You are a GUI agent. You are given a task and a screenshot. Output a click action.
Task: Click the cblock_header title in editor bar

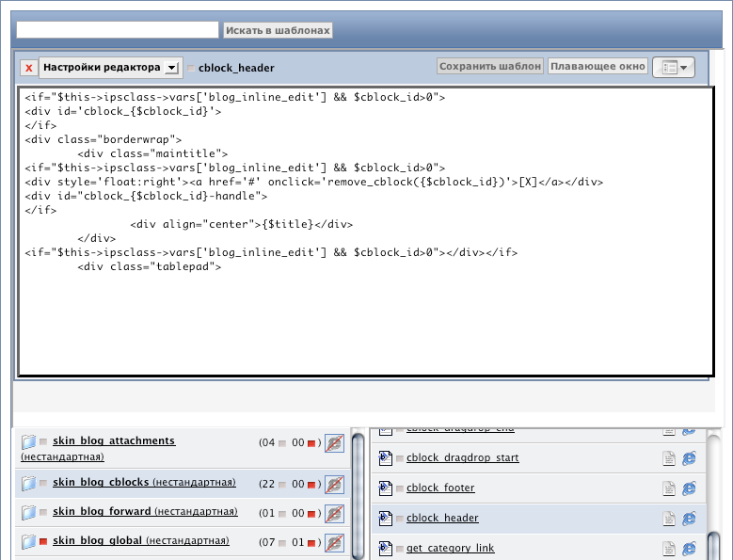coord(236,69)
